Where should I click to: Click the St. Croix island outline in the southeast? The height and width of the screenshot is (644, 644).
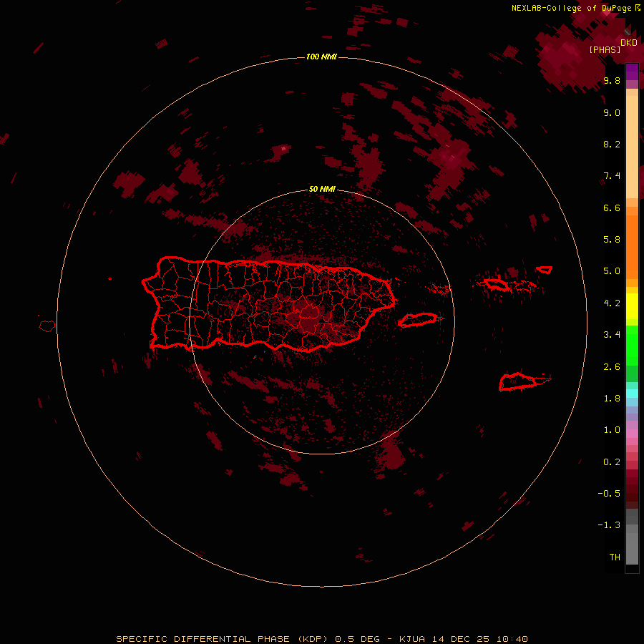[x=518, y=381]
